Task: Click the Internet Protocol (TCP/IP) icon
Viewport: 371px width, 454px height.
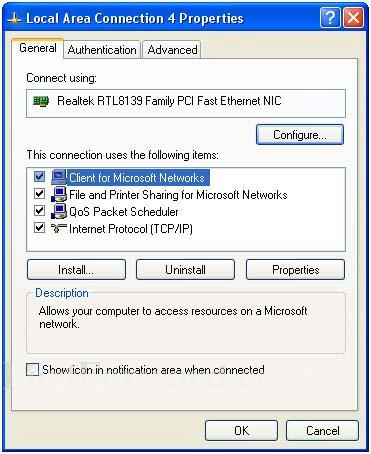Action: (x=59, y=228)
